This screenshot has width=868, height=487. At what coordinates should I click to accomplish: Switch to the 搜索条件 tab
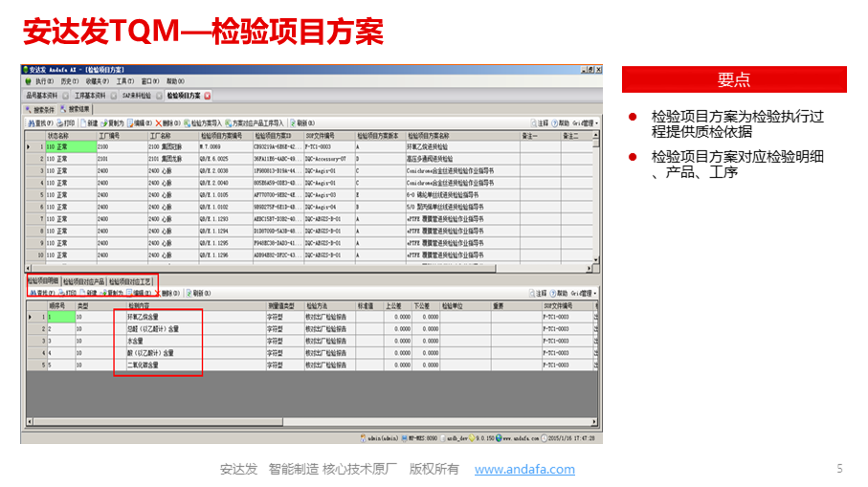tap(41, 109)
